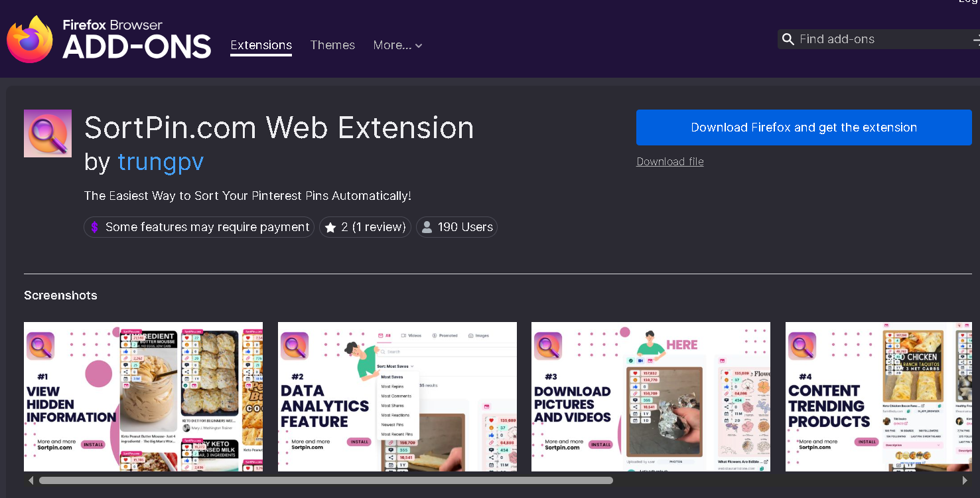Click the dollar sign payment icon

pos(94,227)
